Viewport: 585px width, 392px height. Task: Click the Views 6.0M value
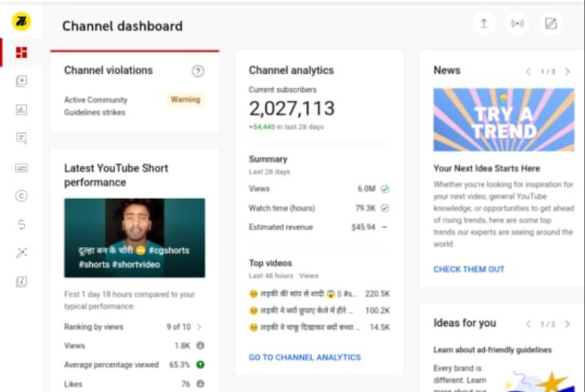(x=366, y=188)
